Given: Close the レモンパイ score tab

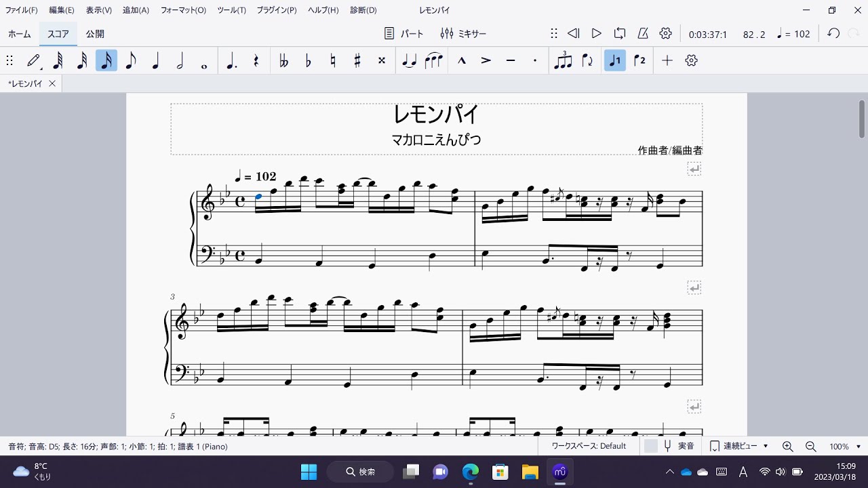Looking at the screenshot, I should click(x=52, y=83).
